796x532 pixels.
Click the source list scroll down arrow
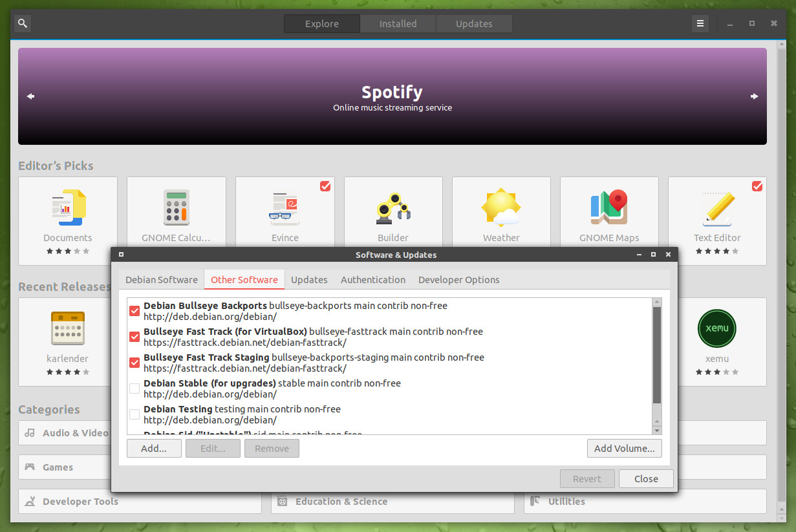click(x=657, y=430)
